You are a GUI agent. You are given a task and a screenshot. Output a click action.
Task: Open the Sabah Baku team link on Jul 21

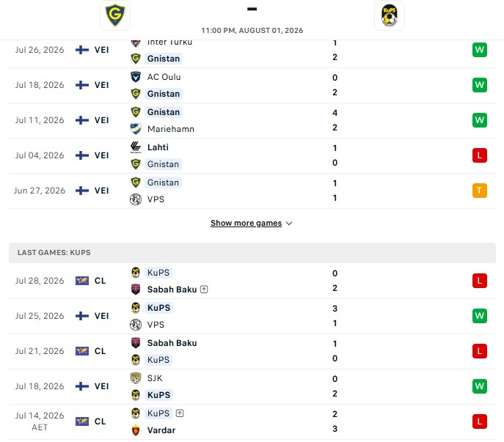point(172,343)
